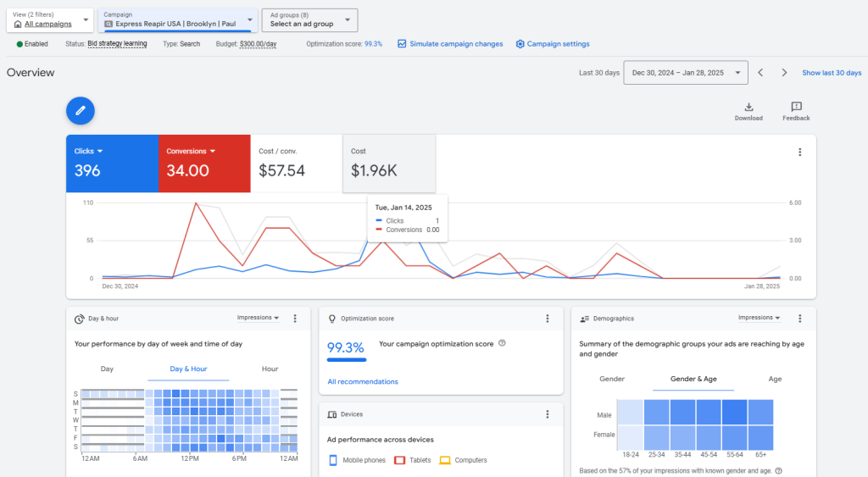
Task: Open the chart card three-dot menu
Action: click(x=799, y=153)
